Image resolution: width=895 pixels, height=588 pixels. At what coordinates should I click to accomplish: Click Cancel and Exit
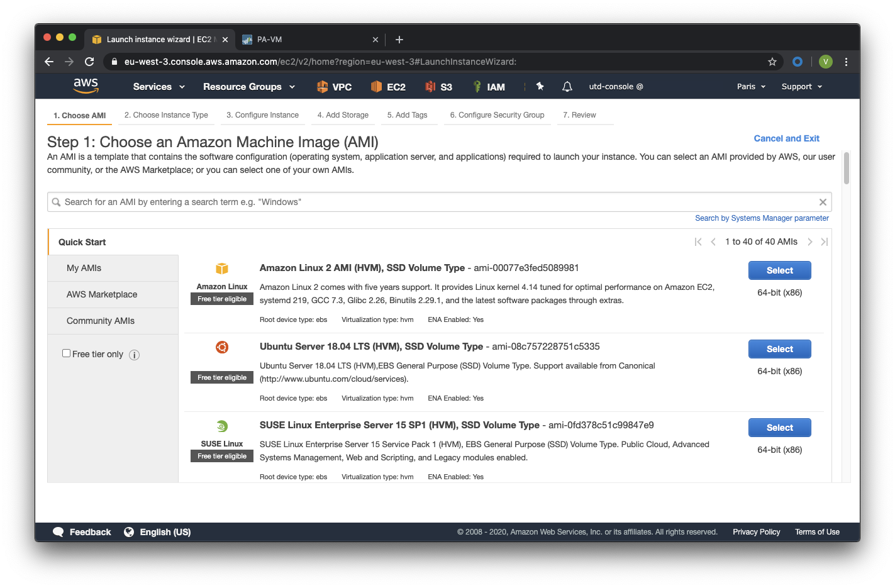click(x=786, y=138)
